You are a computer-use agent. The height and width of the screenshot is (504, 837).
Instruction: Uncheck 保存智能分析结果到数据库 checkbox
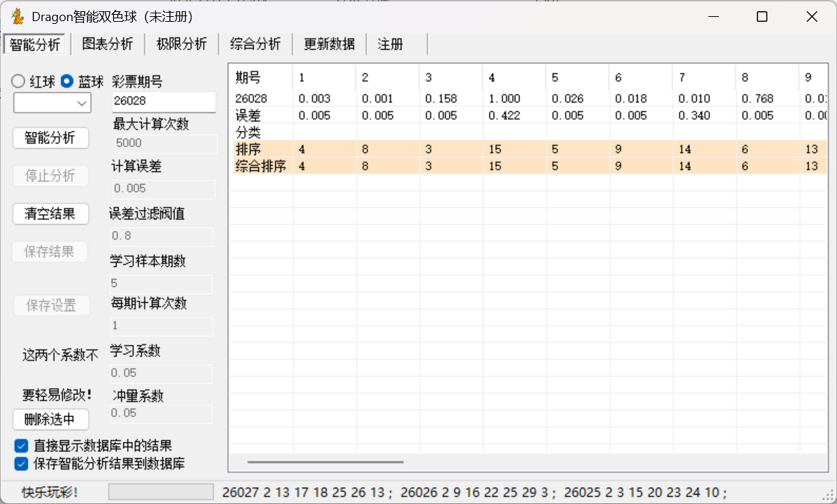pos(21,463)
